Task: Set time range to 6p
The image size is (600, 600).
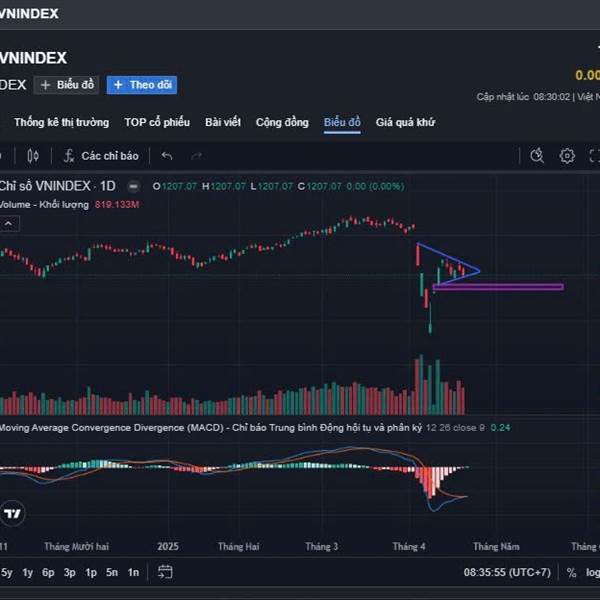Action: (x=48, y=572)
